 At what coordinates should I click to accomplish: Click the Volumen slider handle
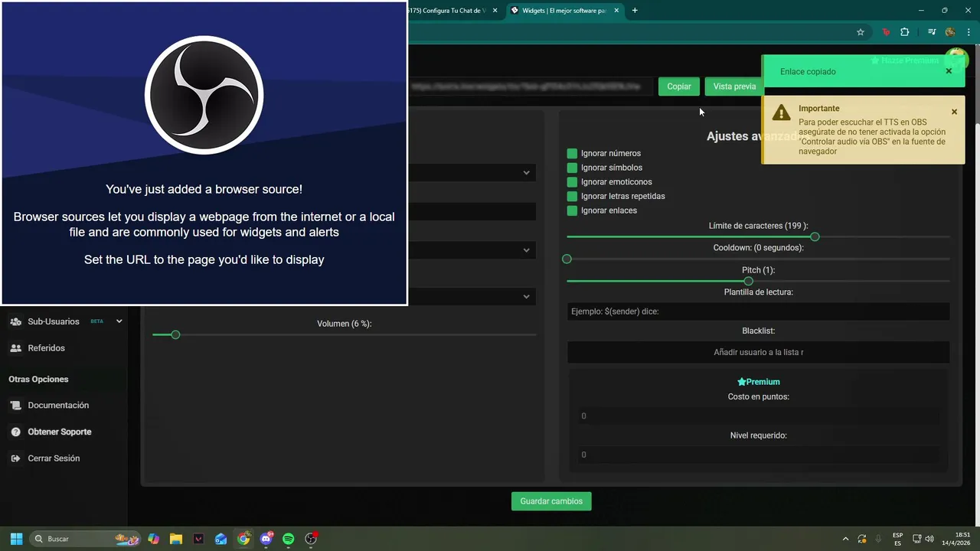coord(175,334)
